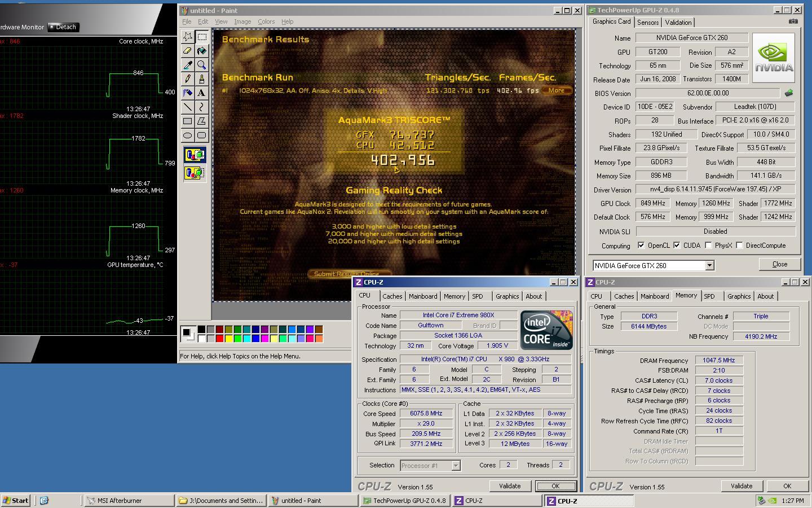Screen dimensions: 812x508
Task: Select the Pick Color eyedropper tool
Action: click(x=188, y=65)
